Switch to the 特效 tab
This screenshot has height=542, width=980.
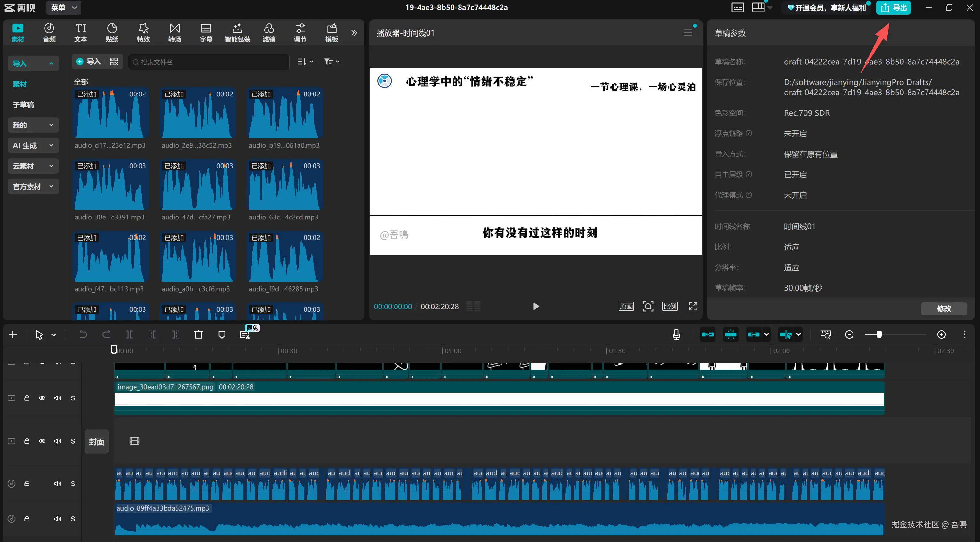click(x=143, y=32)
